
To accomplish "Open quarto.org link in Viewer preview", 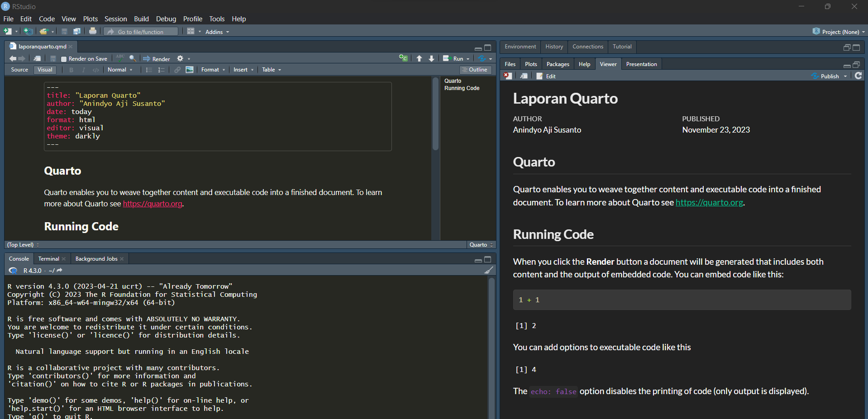I will click(x=709, y=202).
